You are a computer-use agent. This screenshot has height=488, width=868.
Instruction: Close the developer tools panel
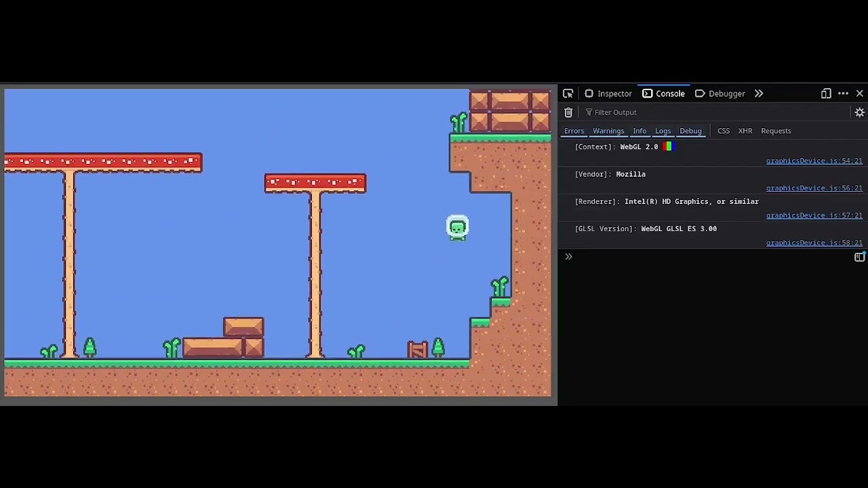pyautogui.click(x=860, y=94)
